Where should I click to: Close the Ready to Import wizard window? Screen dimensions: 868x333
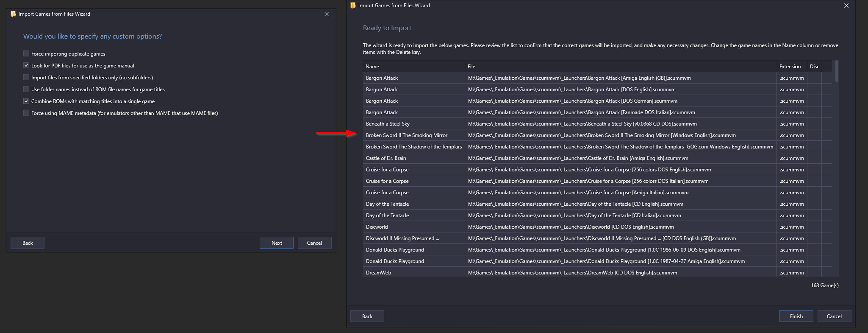click(x=846, y=6)
